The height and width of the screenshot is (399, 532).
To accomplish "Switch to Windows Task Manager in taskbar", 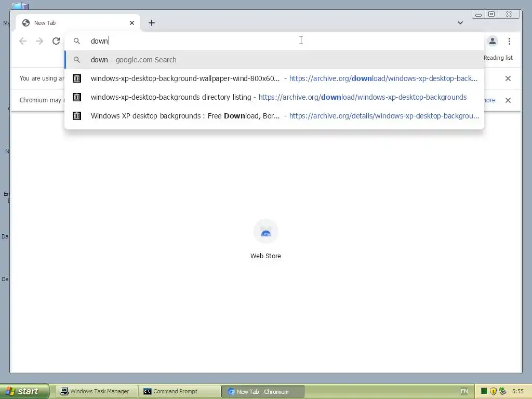I will pyautogui.click(x=96, y=392).
